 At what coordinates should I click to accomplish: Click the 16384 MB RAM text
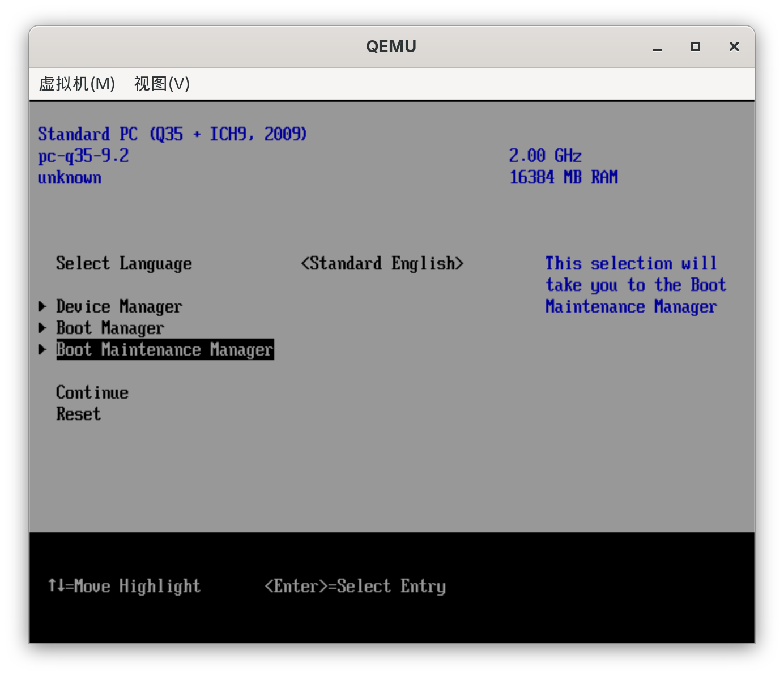pos(564,177)
